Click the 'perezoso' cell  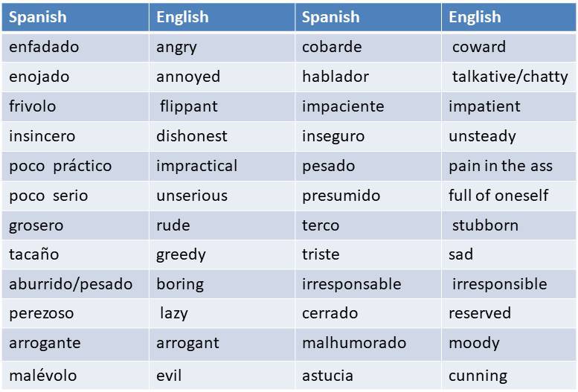click(75, 313)
